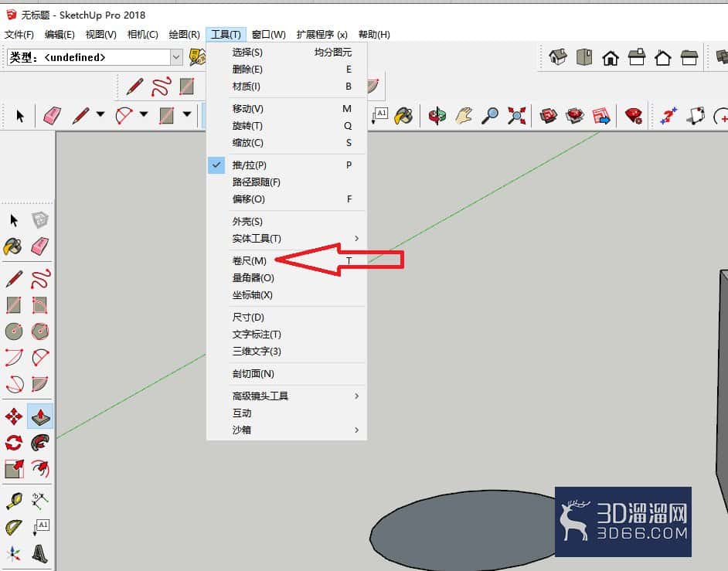Select the 3D text tool in left panel
This screenshot has width=728, height=571.
click(40, 553)
